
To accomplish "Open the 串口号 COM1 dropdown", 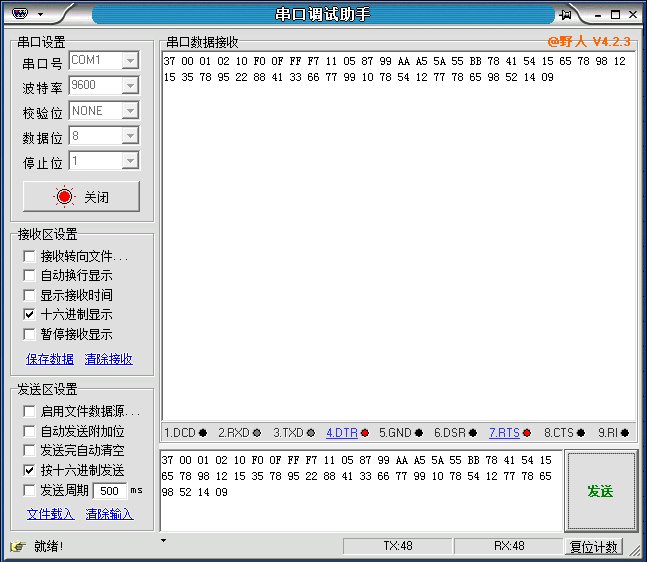I will [130, 61].
